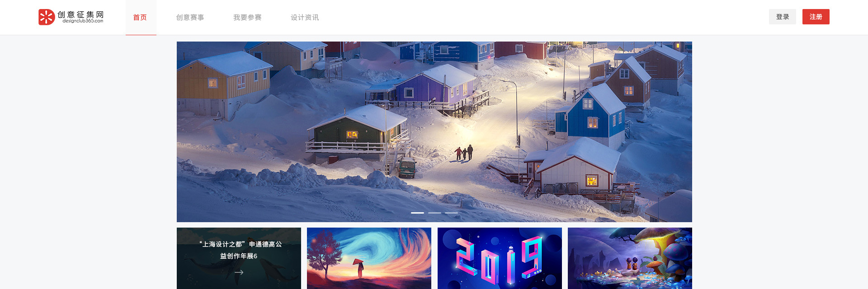The width and height of the screenshot is (868, 289).
Task: View the red tree swirling sky artwork
Action: pos(369,258)
